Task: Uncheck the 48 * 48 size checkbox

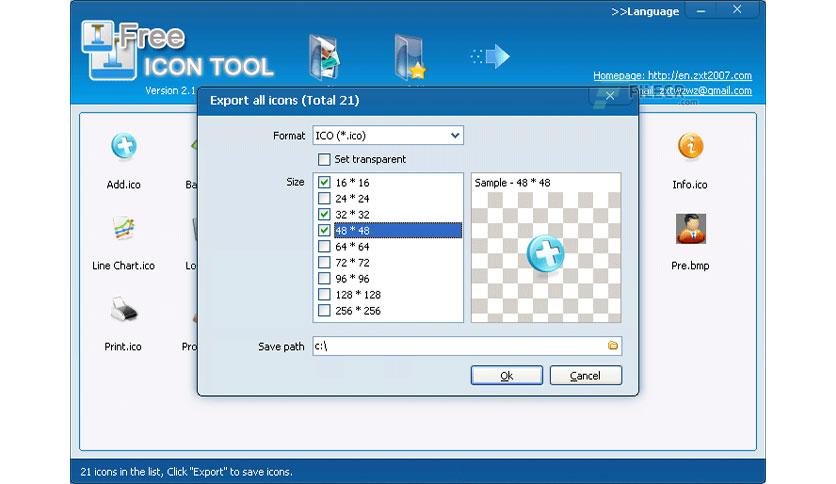Action: [324, 230]
